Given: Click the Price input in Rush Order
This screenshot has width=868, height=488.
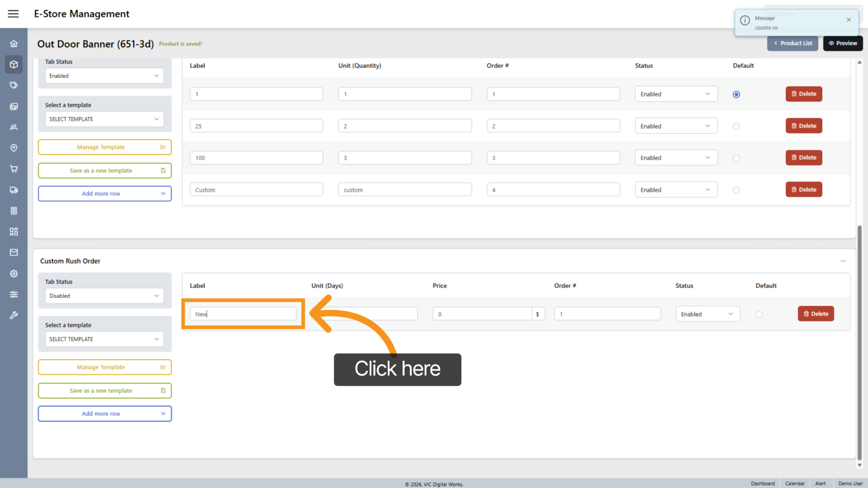Looking at the screenshot, I should [x=482, y=314].
